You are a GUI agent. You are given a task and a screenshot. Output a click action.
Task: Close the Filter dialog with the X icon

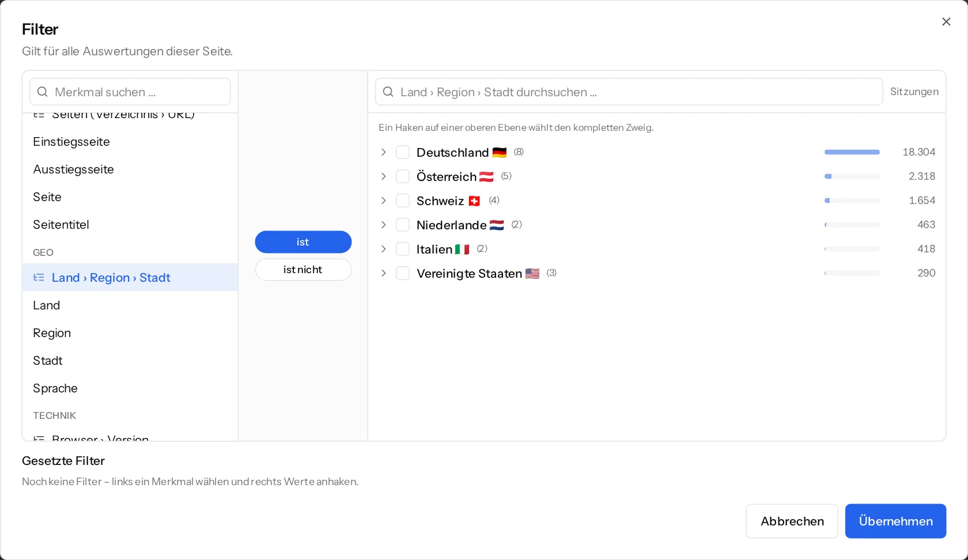click(946, 22)
